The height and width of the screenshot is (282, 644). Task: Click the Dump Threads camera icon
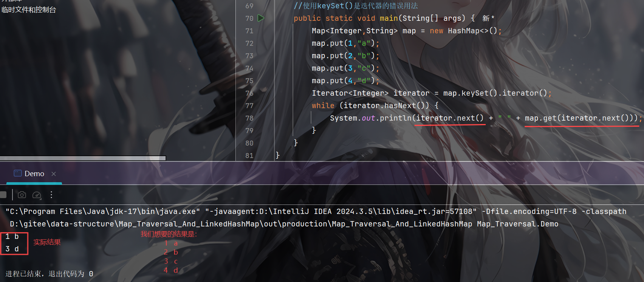(x=22, y=195)
